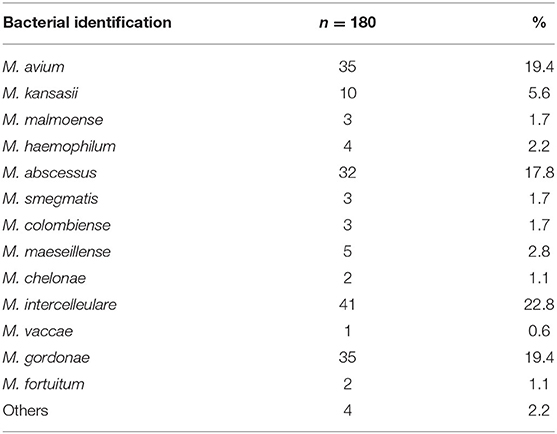This screenshot has height=434, width=557.
Task: Select the M. vaccae species name
Action: tap(38, 331)
